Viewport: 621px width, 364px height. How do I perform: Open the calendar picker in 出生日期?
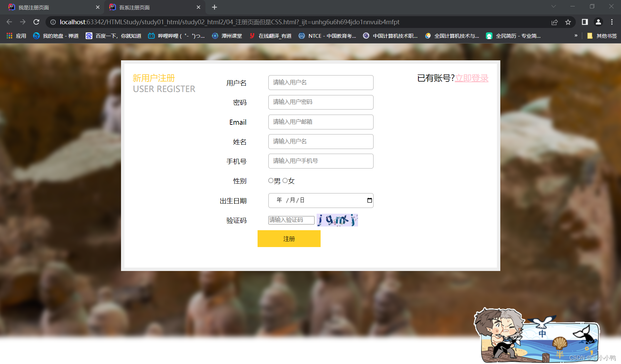(x=369, y=200)
